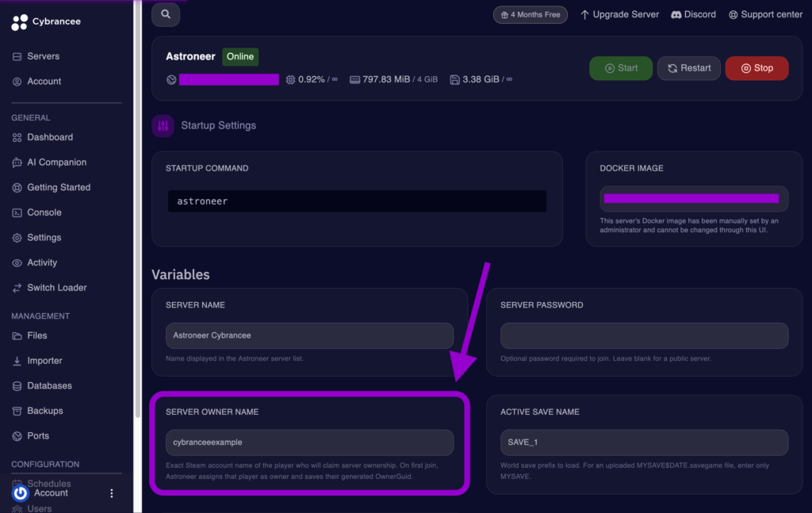Click the Console terminal icon
The height and width of the screenshot is (513, 812).
(17, 212)
